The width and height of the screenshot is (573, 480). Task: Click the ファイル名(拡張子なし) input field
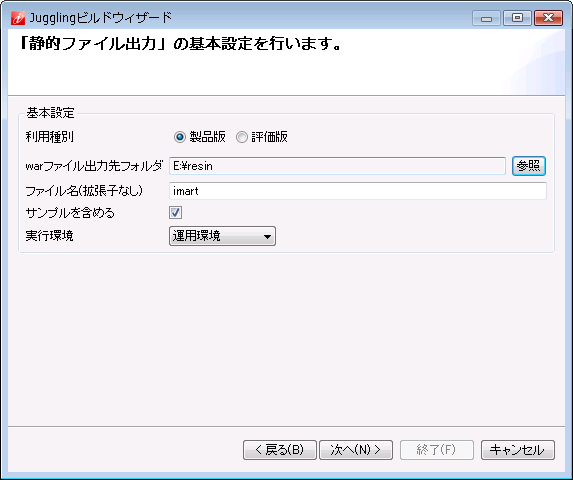tap(358, 191)
